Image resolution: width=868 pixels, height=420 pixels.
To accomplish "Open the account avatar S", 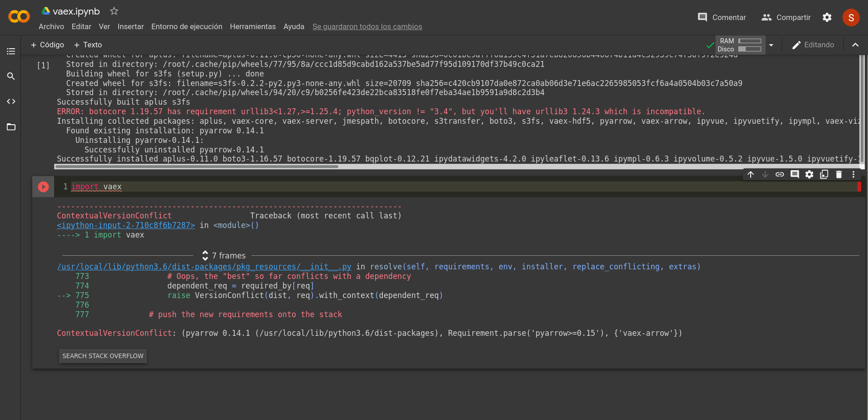I will (851, 17).
